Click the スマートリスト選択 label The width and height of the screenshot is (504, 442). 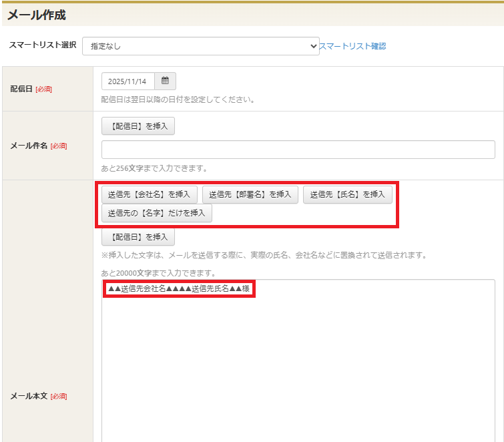click(x=42, y=45)
